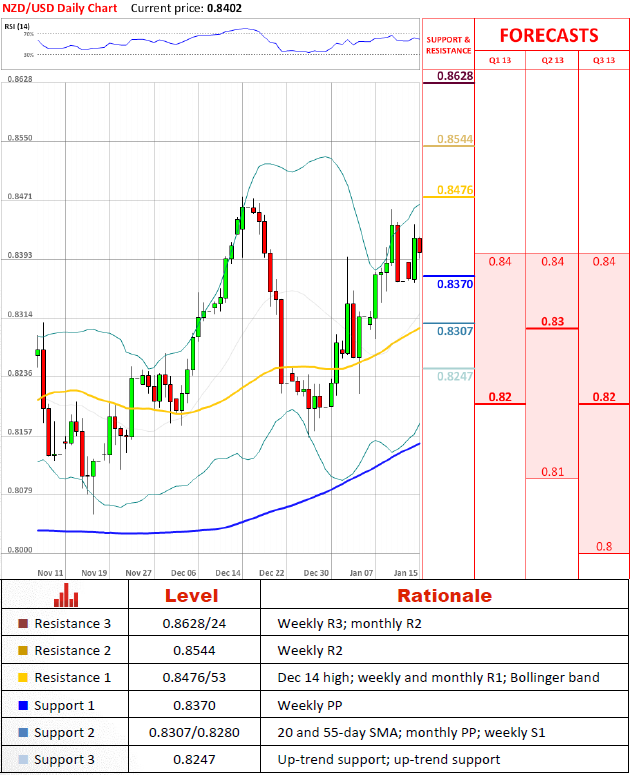Click the 0.8544 resistance level marker
The image size is (630, 775).
pos(455,139)
